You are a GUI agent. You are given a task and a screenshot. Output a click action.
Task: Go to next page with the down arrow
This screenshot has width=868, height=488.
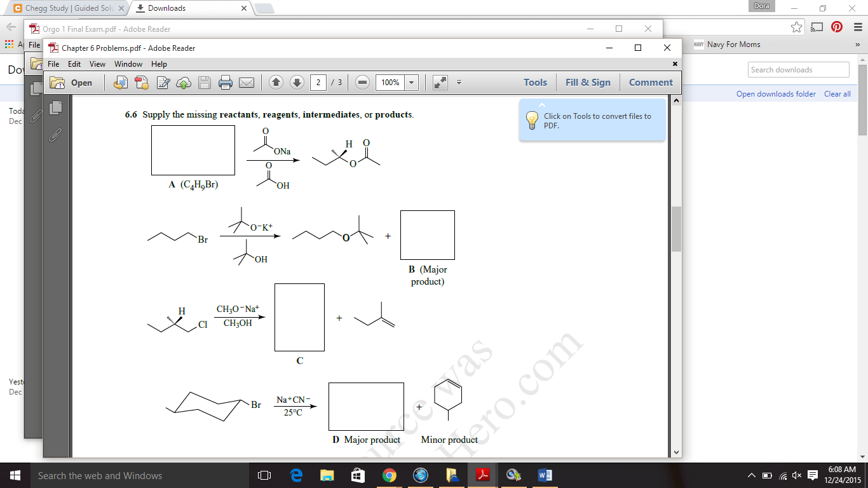pos(296,82)
